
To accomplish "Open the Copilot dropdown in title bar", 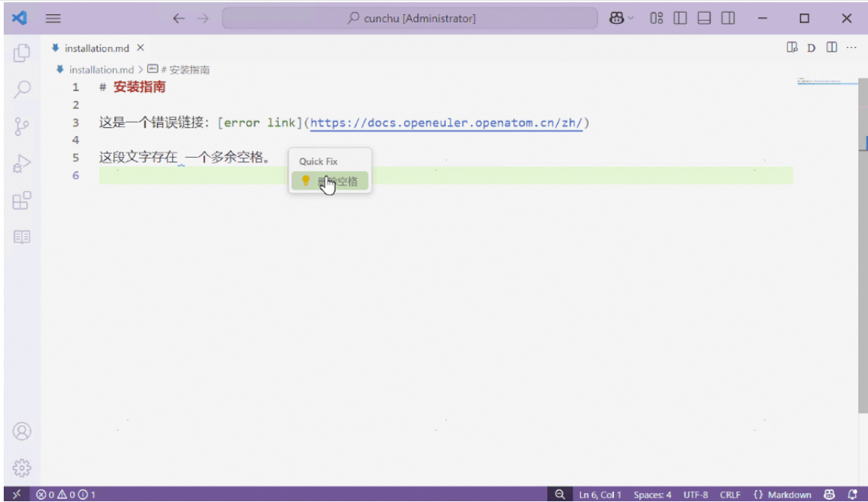I will click(x=621, y=19).
